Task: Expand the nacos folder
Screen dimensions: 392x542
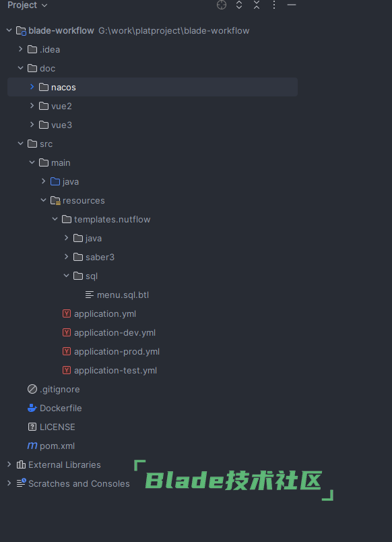Action: pyautogui.click(x=32, y=87)
